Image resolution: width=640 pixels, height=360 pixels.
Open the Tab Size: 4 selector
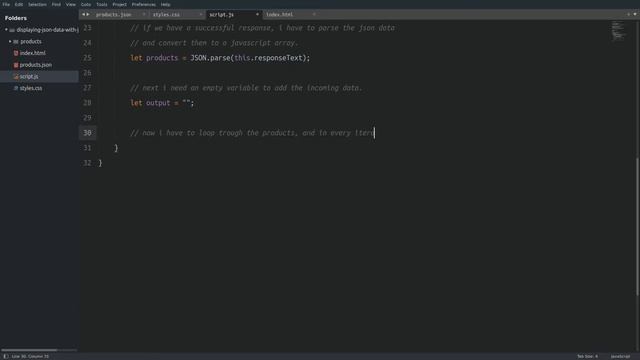tap(587, 356)
